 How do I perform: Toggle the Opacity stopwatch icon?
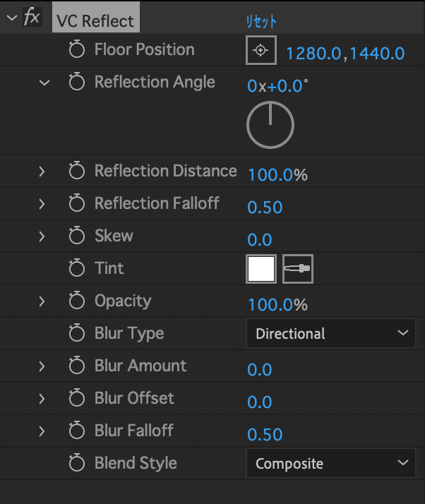[76, 301]
